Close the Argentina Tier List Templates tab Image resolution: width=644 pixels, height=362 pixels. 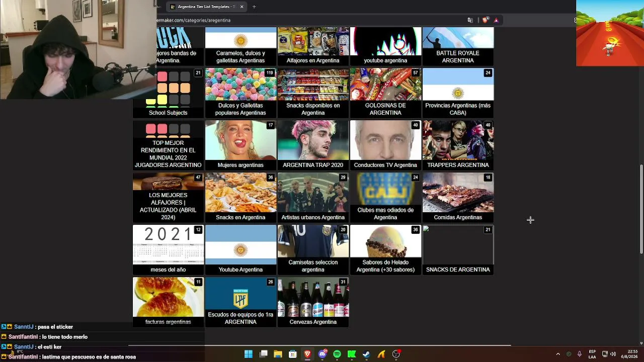(x=242, y=7)
